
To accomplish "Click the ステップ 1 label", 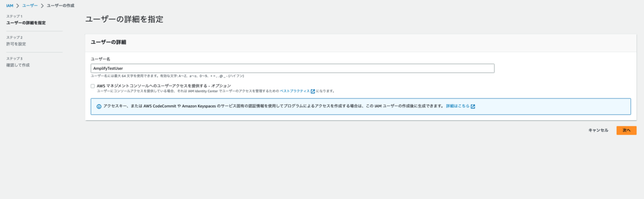I will [14, 17].
